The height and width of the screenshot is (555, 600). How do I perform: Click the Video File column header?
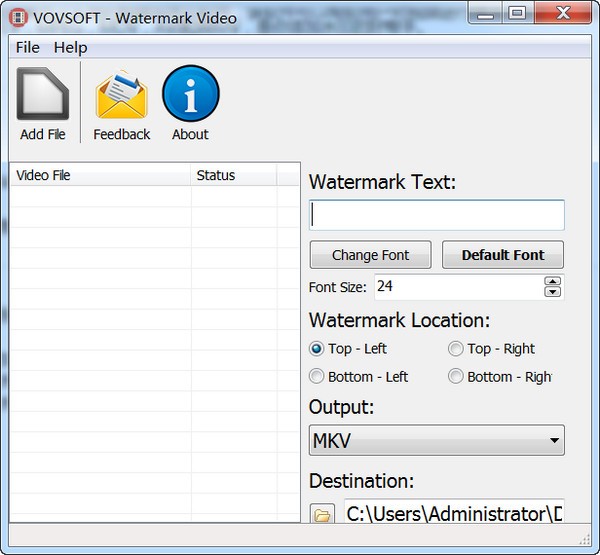[101, 175]
